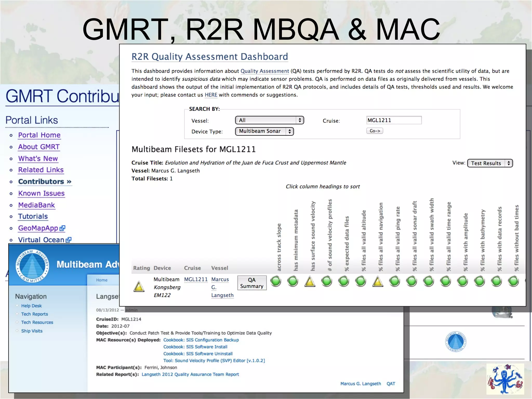532x399 pixels.
Task: Open Portal Home in GMRT Portal Links
Action: point(39,135)
